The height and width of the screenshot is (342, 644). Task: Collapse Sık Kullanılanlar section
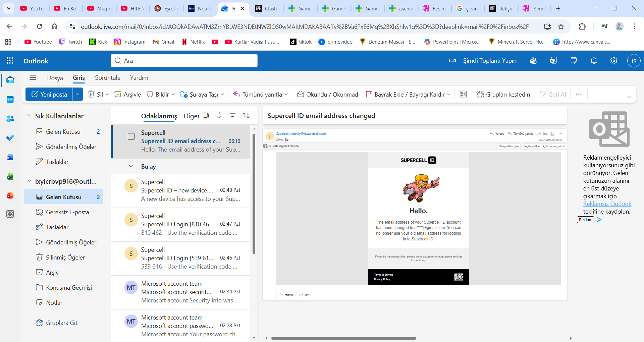29,116
